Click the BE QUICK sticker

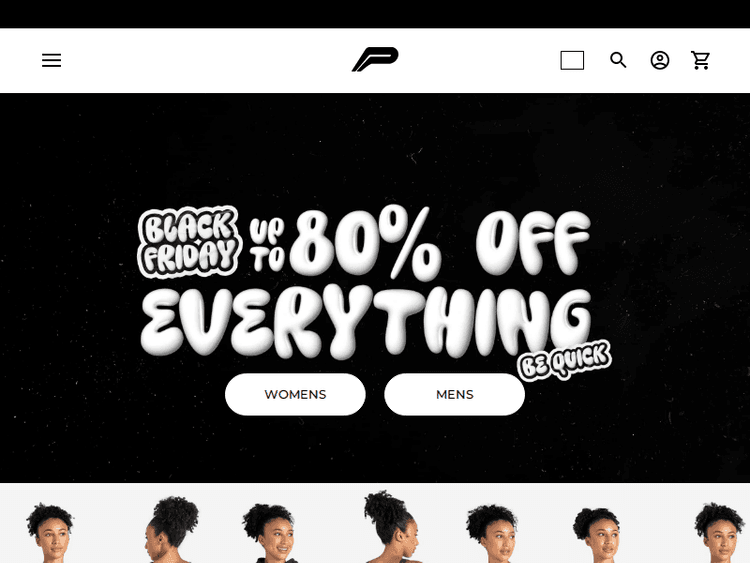(564, 360)
